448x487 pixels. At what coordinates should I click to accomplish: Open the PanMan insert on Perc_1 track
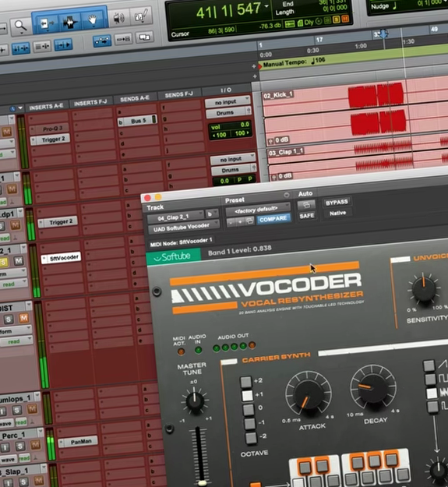pyautogui.click(x=78, y=442)
